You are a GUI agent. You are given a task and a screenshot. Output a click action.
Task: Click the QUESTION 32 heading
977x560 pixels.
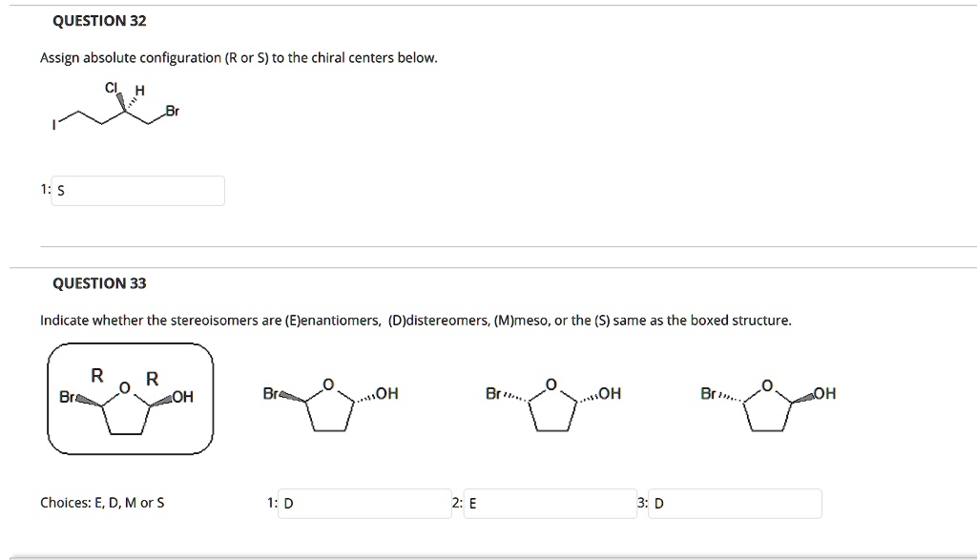(93, 21)
